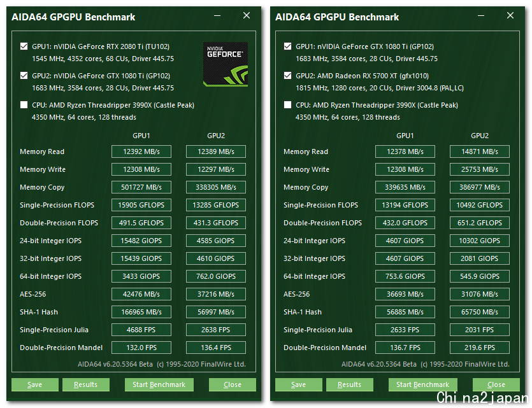
Task: Select the 132.0 FPS Mandel value
Action: click(141, 348)
